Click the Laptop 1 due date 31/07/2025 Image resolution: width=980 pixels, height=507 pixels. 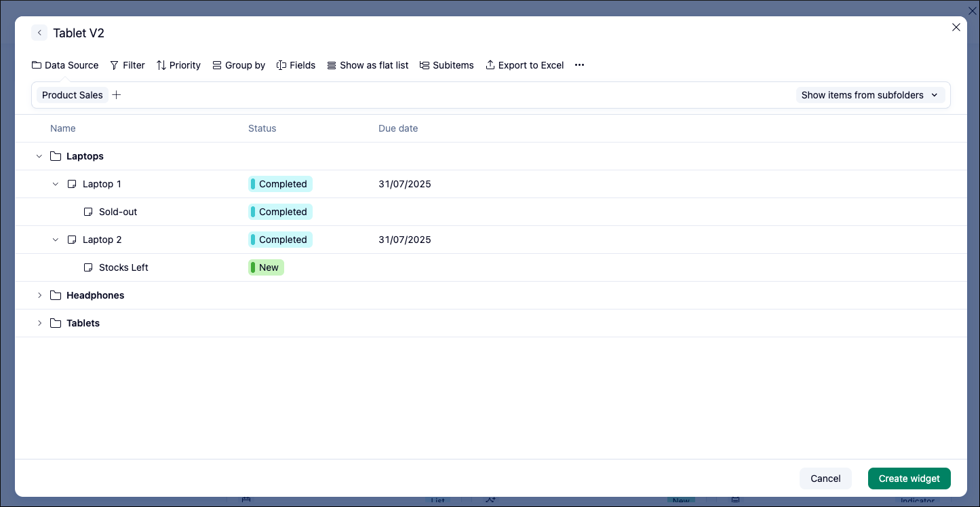point(405,184)
